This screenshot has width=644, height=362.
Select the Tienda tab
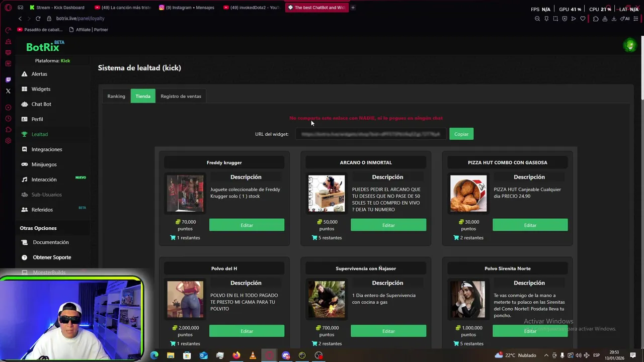coord(143,96)
